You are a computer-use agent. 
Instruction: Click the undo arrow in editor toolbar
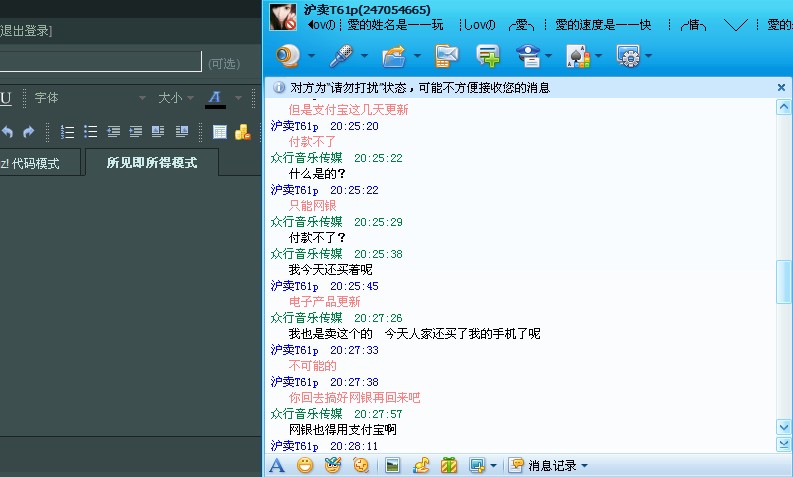click(x=7, y=131)
